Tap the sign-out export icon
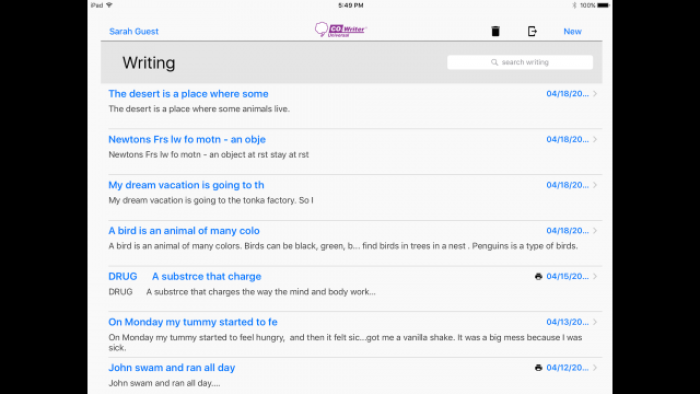Screen dimensions: 700x394 point(532,31)
